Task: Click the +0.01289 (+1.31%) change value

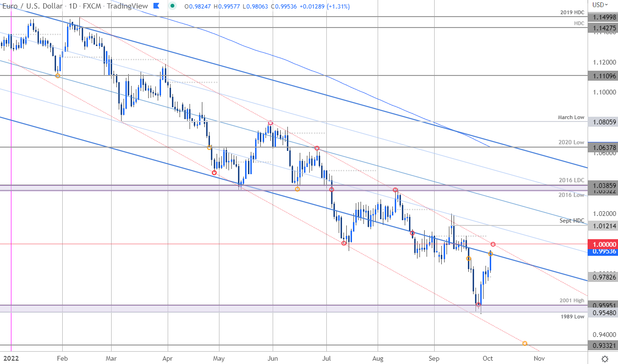Action: point(326,6)
